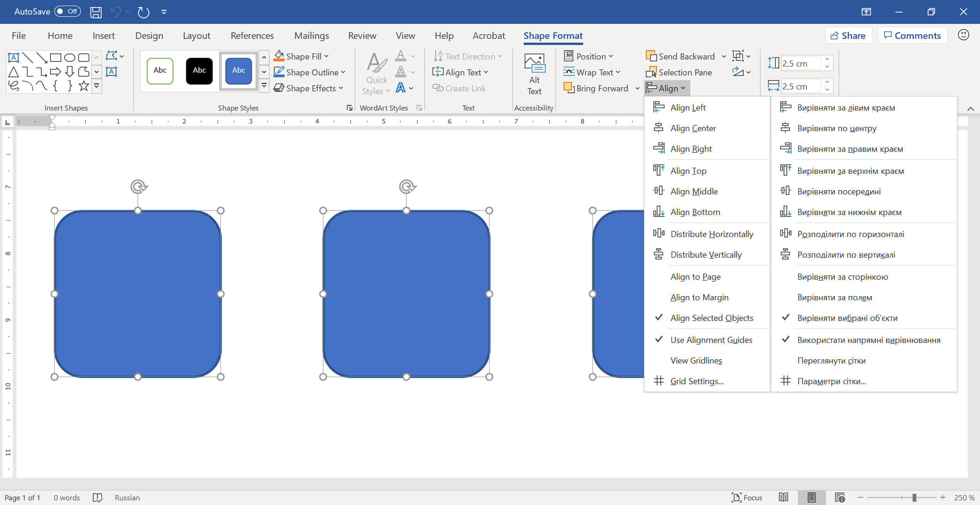Screen dimensions: 980x505
Task: Open the Comments button
Action: (912, 36)
